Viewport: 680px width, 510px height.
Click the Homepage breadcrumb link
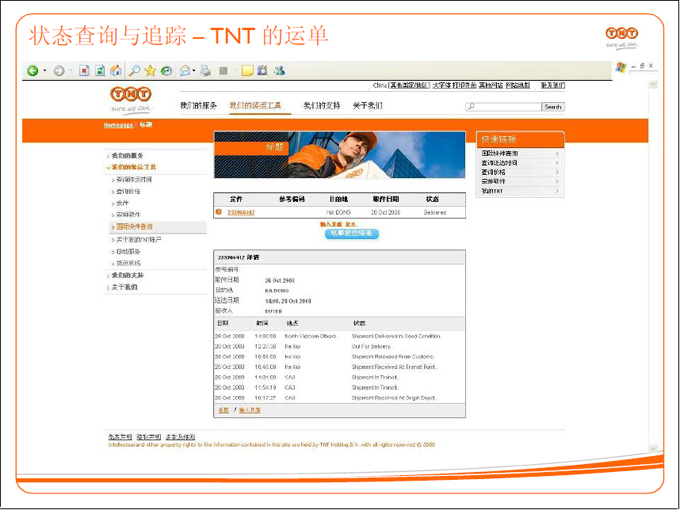tap(118, 125)
